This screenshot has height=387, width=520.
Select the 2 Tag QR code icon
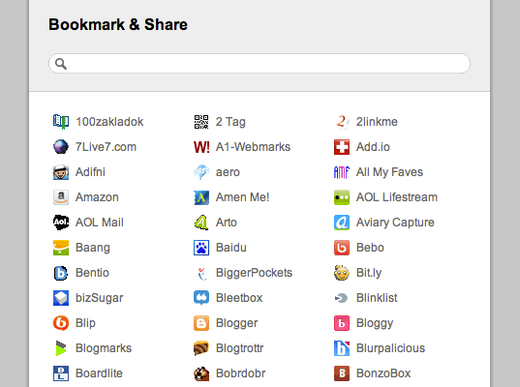pos(201,122)
